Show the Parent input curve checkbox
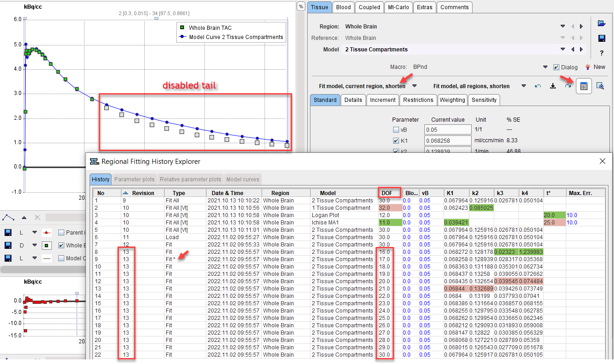This screenshot has width=614, height=364. [x=62, y=233]
